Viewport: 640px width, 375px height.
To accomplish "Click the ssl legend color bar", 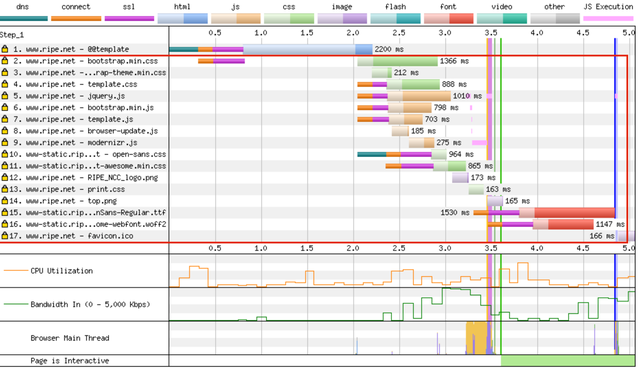I will coord(129,18).
